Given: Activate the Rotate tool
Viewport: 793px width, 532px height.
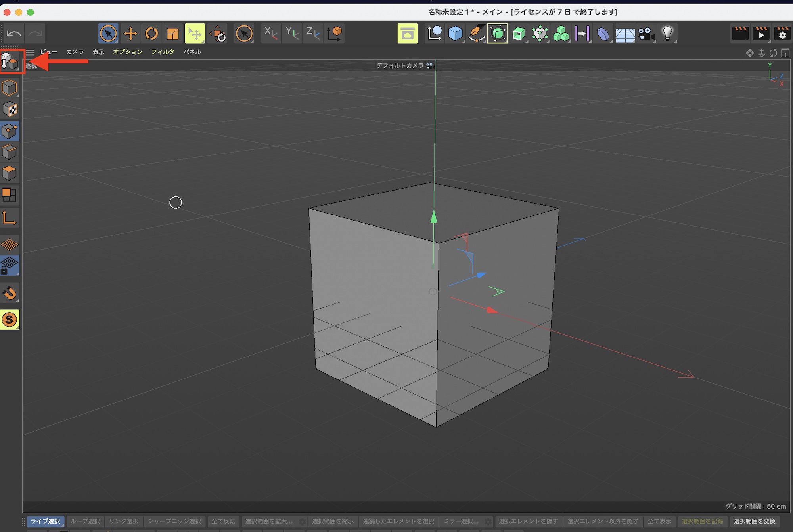Looking at the screenshot, I should tap(151, 34).
